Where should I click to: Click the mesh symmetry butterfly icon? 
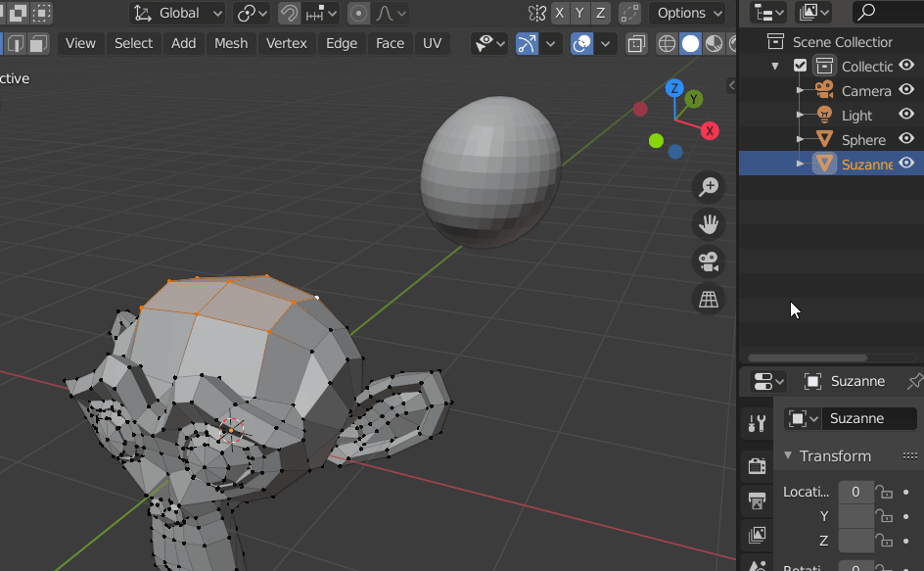pos(536,13)
